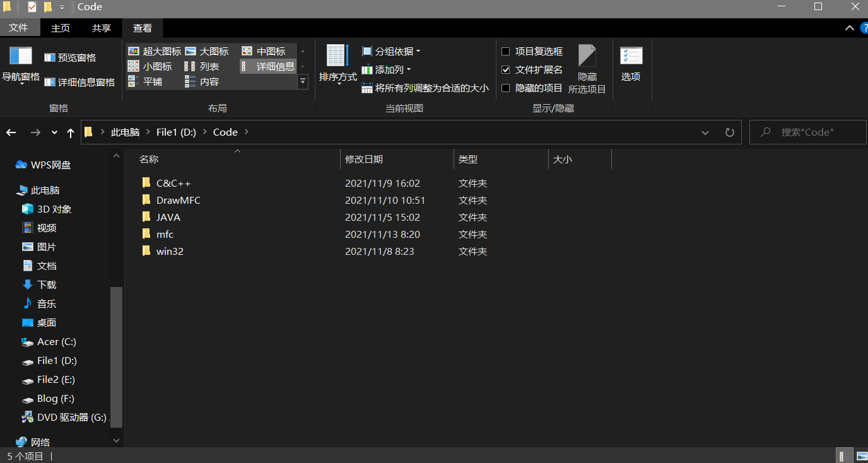Open the Options (选项) button
The height and width of the screenshot is (463, 868).
631,64
